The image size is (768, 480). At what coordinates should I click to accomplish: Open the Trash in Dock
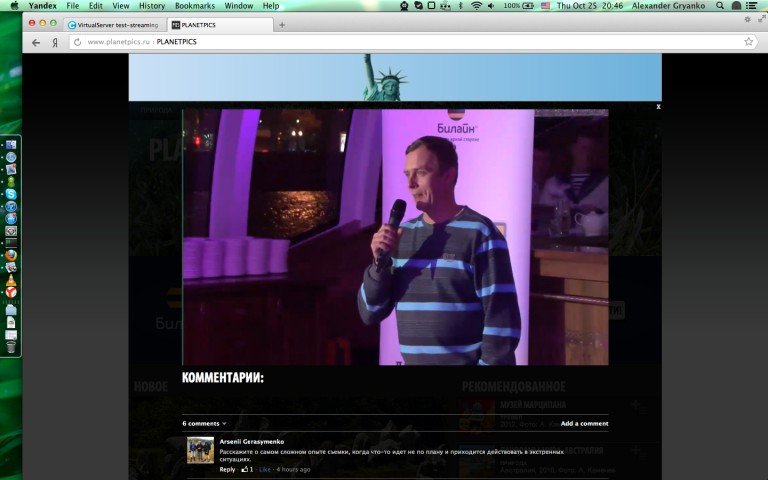(11, 347)
